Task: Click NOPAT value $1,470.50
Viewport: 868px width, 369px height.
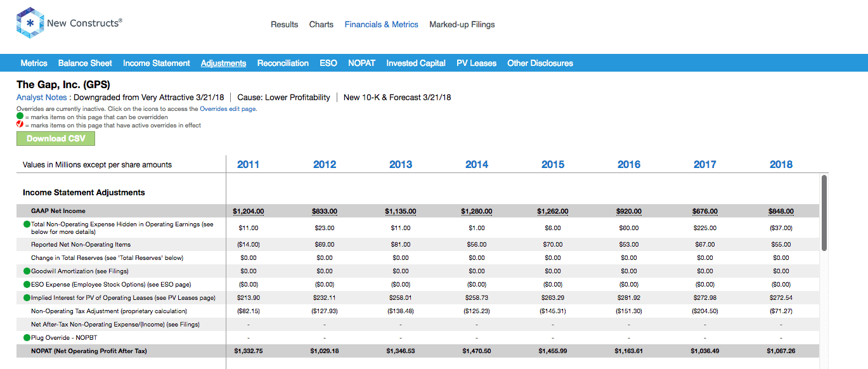Action: [x=476, y=351]
